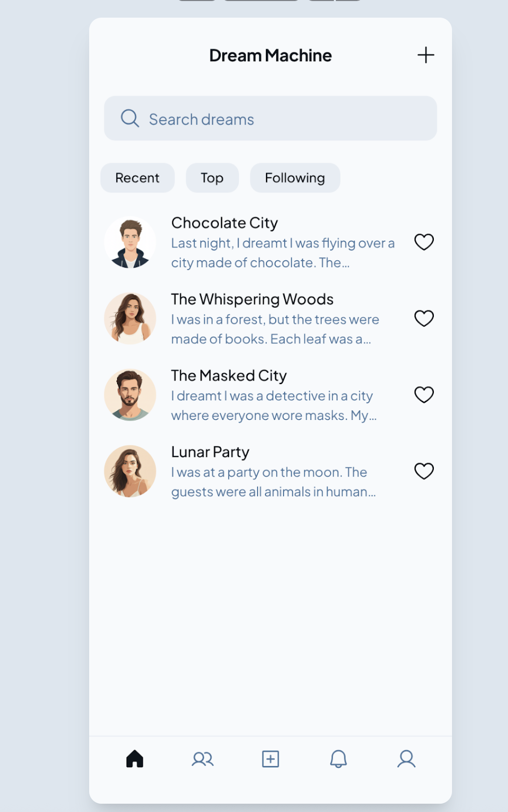Viewport: 508px width, 812px height.
Task: Favorite The Masked City dream
Action: click(x=424, y=395)
